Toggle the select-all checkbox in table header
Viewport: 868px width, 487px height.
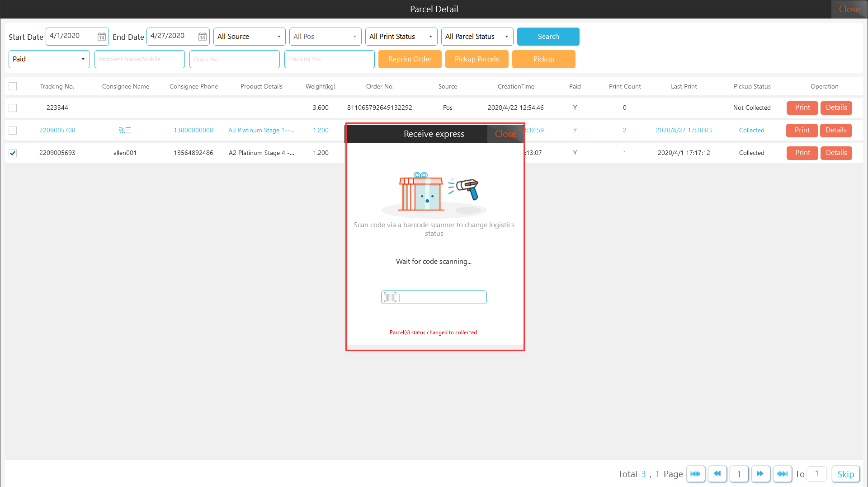point(13,86)
